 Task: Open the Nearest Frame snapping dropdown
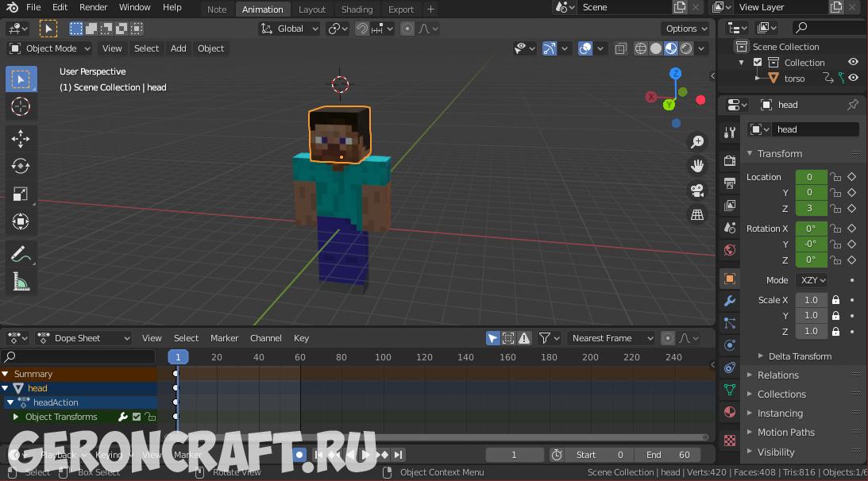[x=611, y=338]
